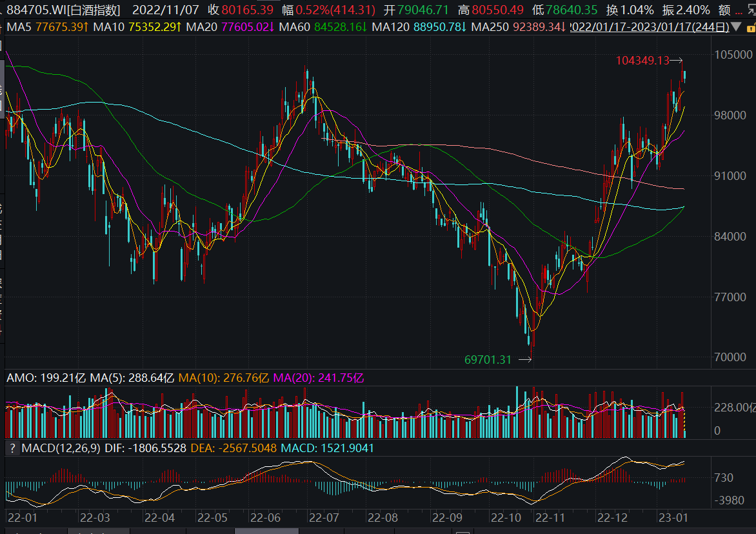Screen dimensions: 756x534
Task: Click the low price 低78640.35
Action: [x=565, y=10]
